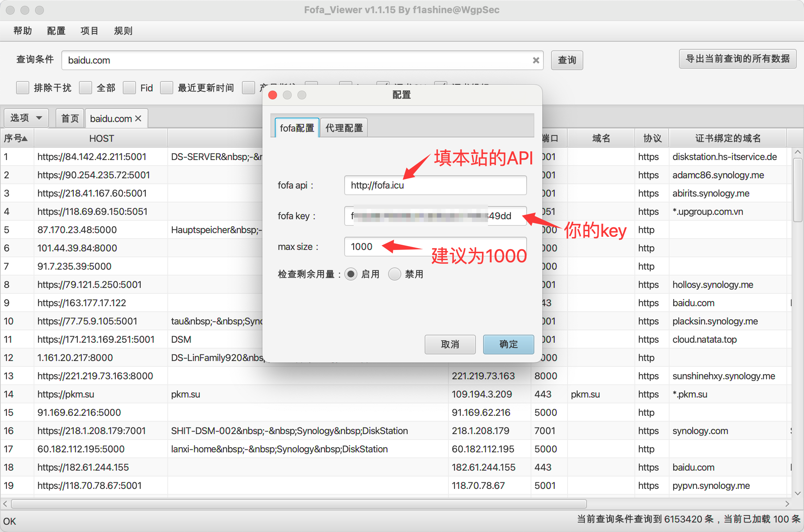Close the baidu.com result tab
The image size is (804, 532).
tap(138, 118)
